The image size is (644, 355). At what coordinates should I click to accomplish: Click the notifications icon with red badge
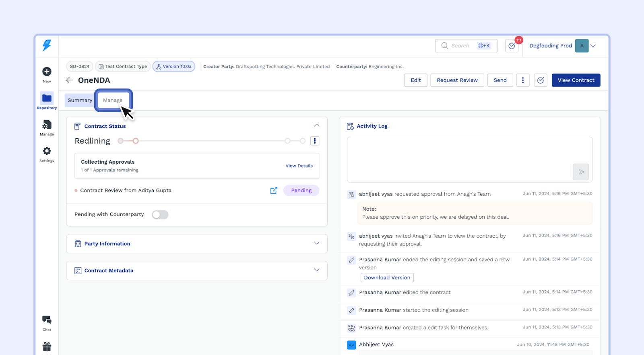tap(512, 46)
